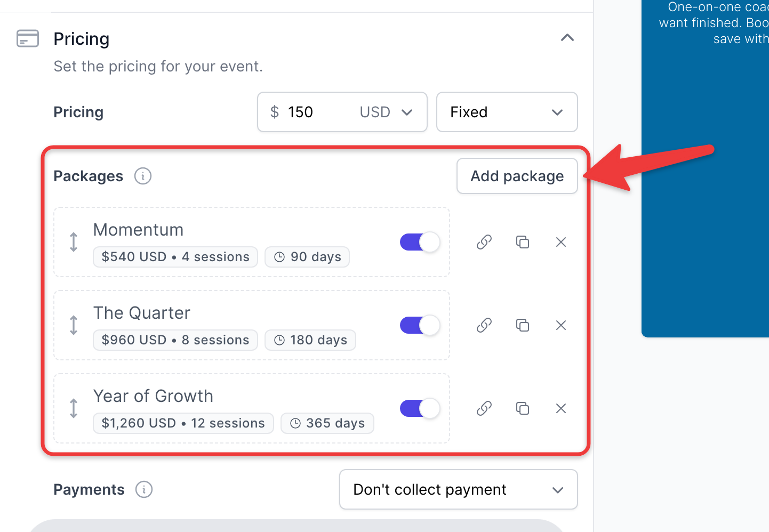Open the Don't collect payment dropdown

(x=459, y=489)
